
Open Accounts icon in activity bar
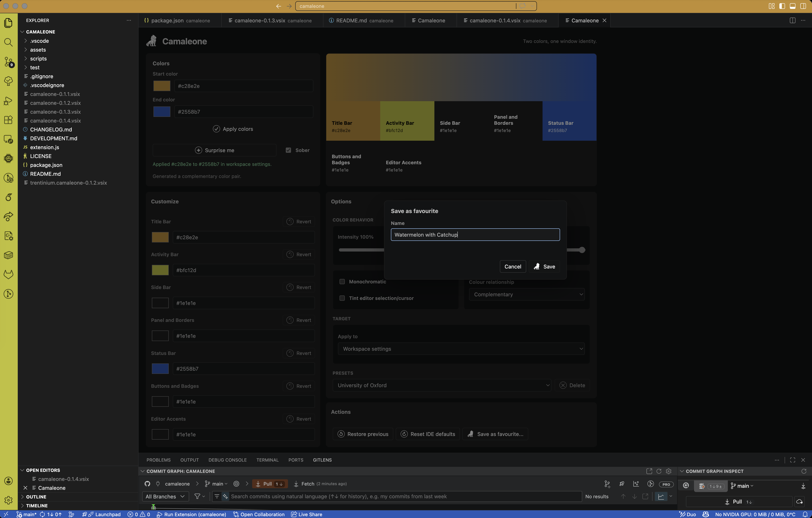pos(8,481)
